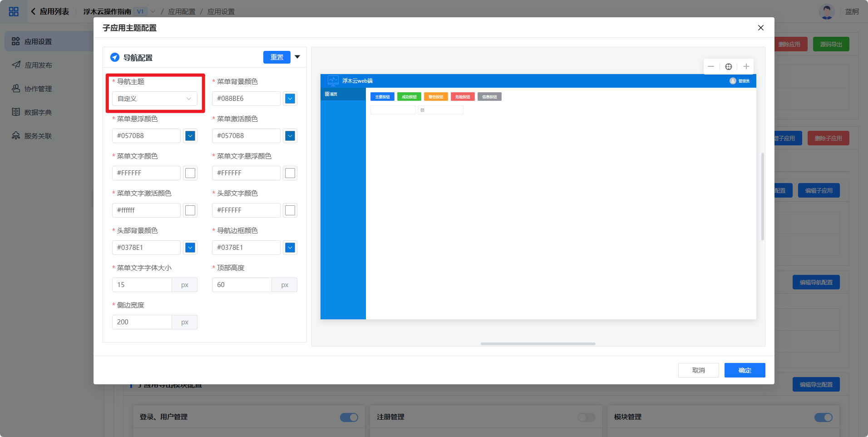Toggle the 登录、用户管理 switch

(x=349, y=417)
